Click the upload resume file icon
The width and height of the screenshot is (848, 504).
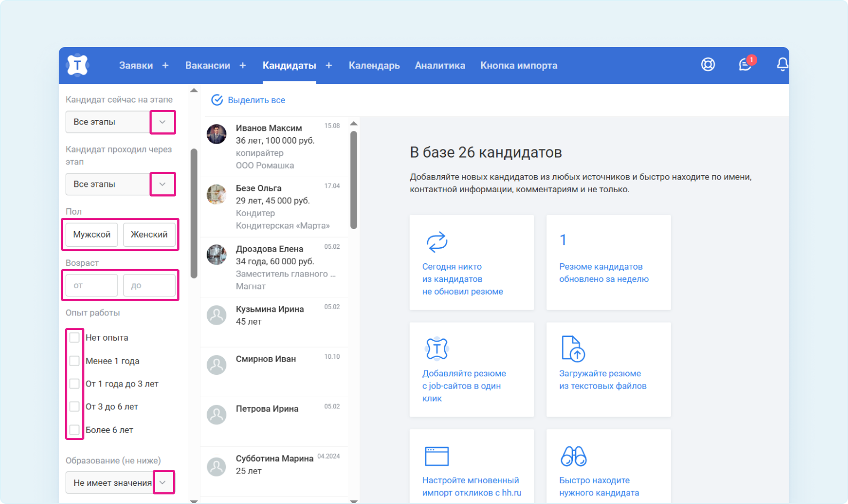coord(573,349)
